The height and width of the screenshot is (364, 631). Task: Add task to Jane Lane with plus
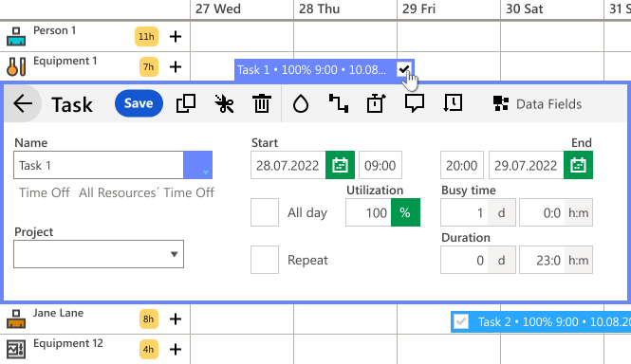(x=176, y=318)
